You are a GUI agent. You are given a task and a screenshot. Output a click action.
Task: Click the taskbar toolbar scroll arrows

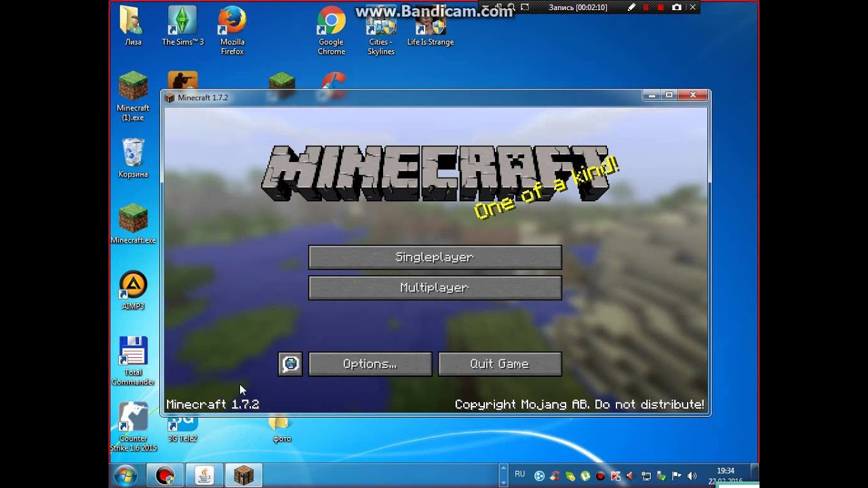pos(503,475)
